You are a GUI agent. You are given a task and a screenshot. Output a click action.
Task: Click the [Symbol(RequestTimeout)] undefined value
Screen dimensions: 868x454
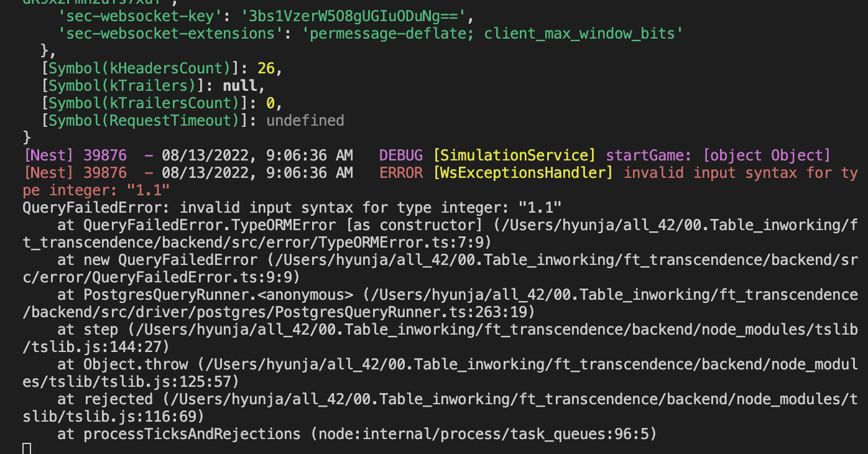coord(305,121)
